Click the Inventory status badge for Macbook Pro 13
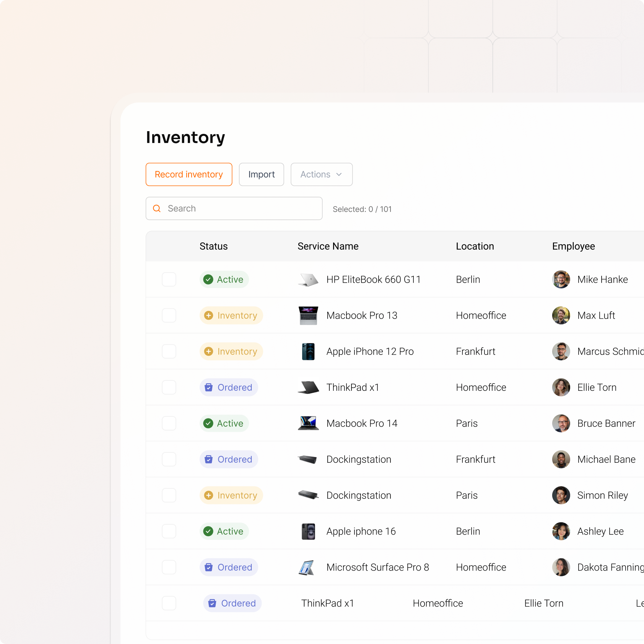Viewport: 644px width, 644px height. tap(231, 315)
